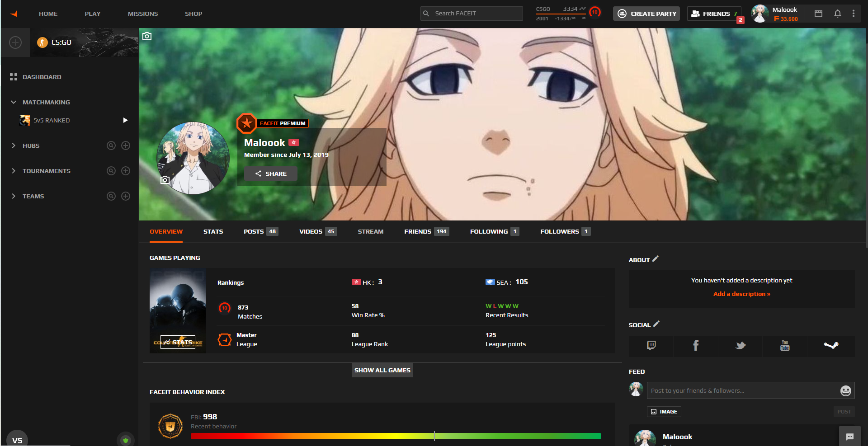868x446 pixels.
Task: Select the CS:GO game in the sidebar
Action: point(84,42)
